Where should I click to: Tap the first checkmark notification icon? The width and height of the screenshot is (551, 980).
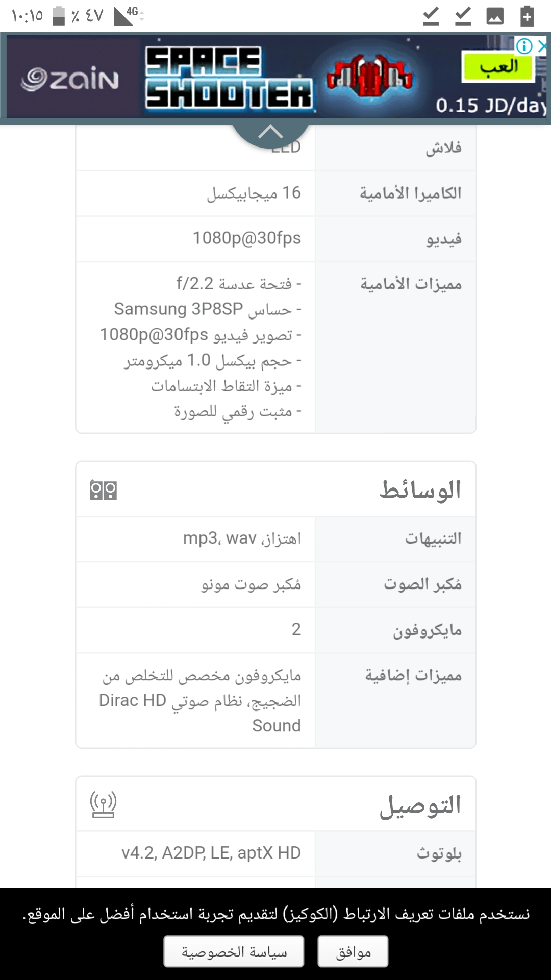click(x=431, y=16)
